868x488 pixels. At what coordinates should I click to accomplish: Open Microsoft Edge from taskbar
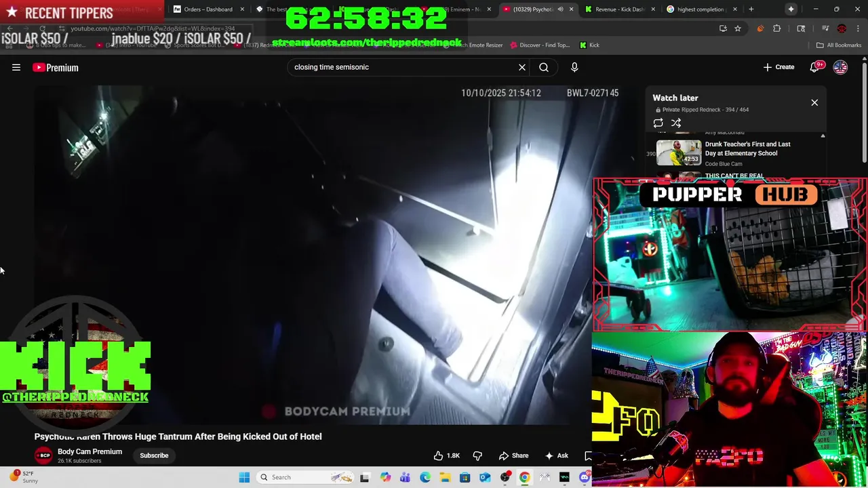425,477
